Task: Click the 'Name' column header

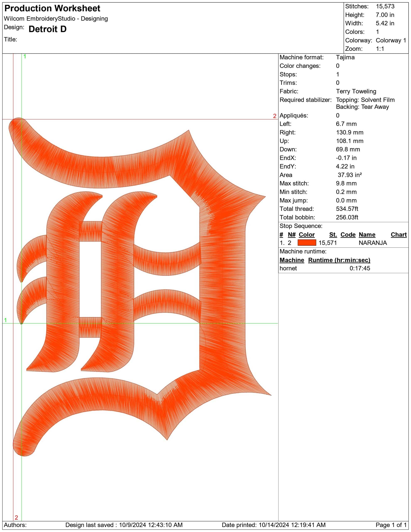Action: [x=367, y=235]
